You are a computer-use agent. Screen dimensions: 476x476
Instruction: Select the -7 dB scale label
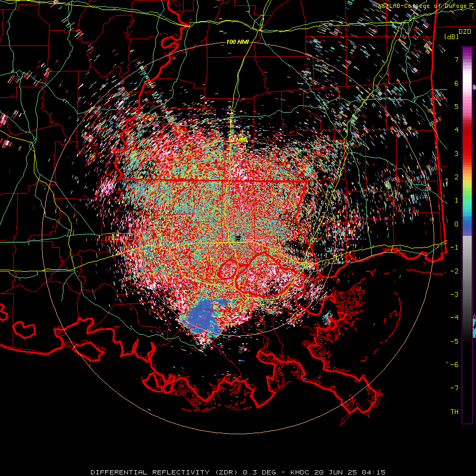454,388
